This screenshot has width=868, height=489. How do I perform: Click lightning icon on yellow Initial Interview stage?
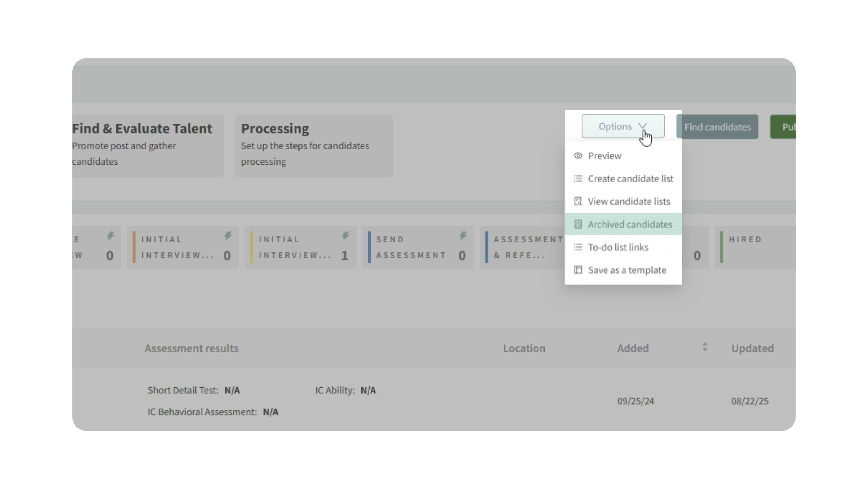pos(345,236)
